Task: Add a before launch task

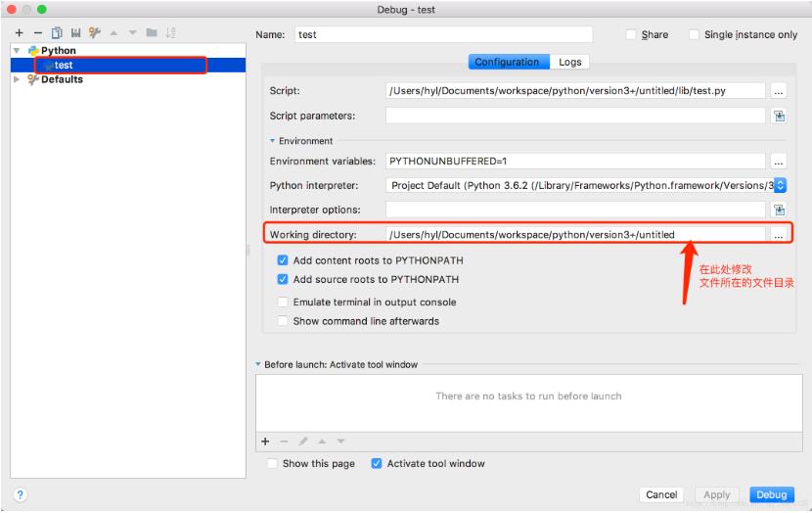Action: 265,442
